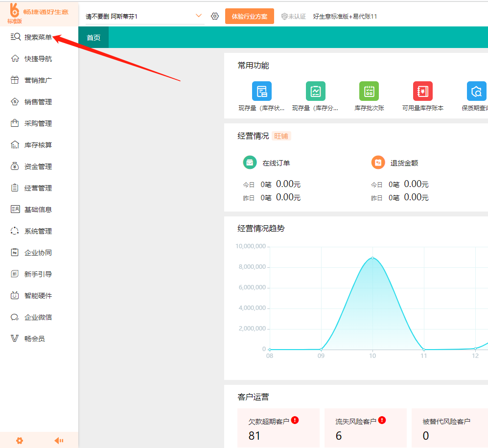Click the 体验行业方案 button
The width and height of the screenshot is (488, 448).
(x=250, y=16)
